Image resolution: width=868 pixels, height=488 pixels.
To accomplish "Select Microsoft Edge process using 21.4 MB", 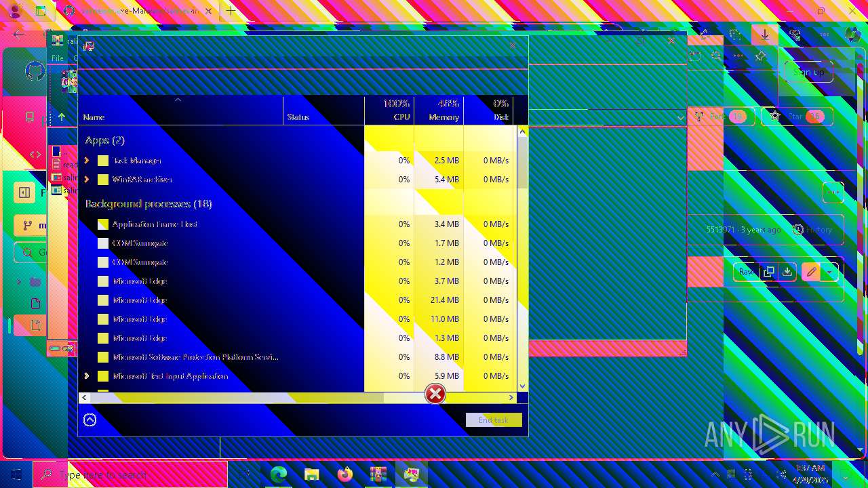I will pyautogui.click(x=298, y=300).
